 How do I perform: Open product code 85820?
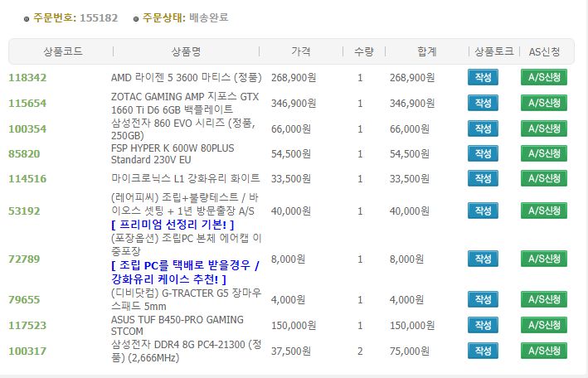point(24,153)
